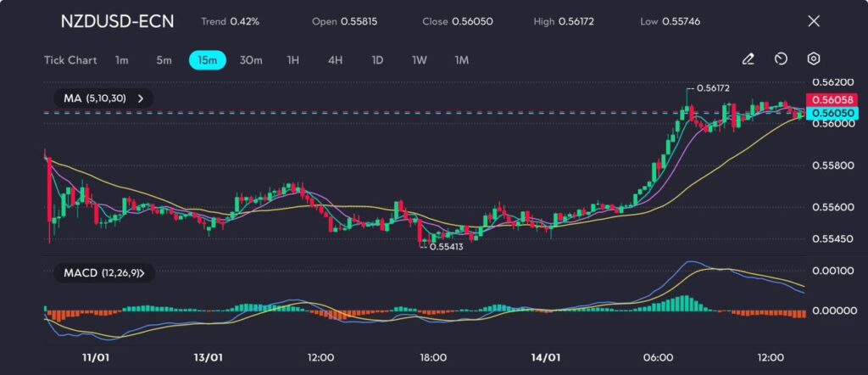The width and height of the screenshot is (868, 375).
Task: Select the 1m timeframe
Action: click(x=122, y=60)
